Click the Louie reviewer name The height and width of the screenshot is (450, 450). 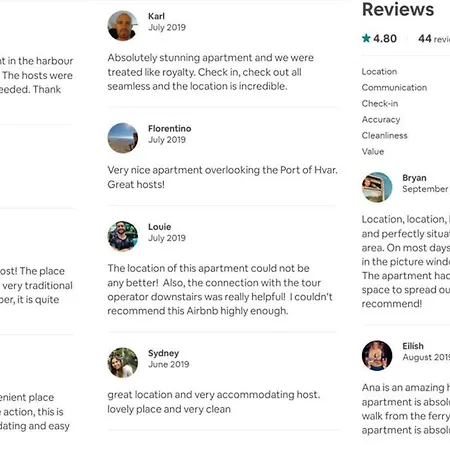pyautogui.click(x=160, y=227)
